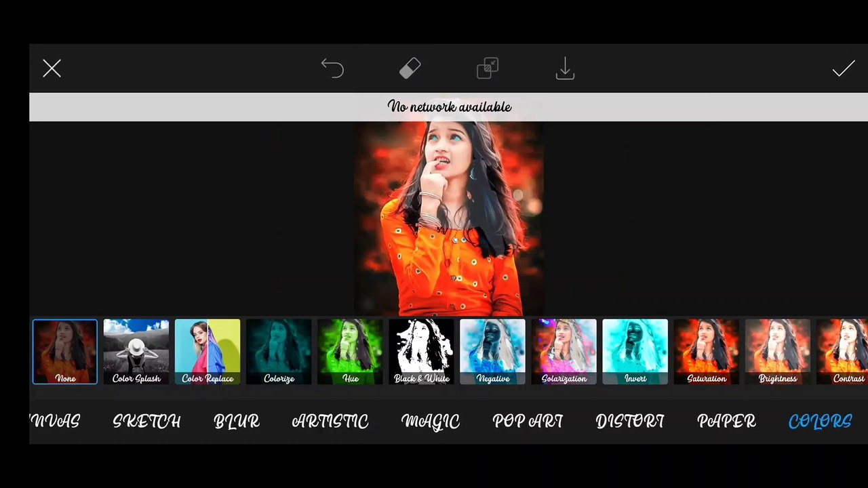Image resolution: width=868 pixels, height=488 pixels.
Task: Select the None filter thumbnail
Action: tap(65, 352)
